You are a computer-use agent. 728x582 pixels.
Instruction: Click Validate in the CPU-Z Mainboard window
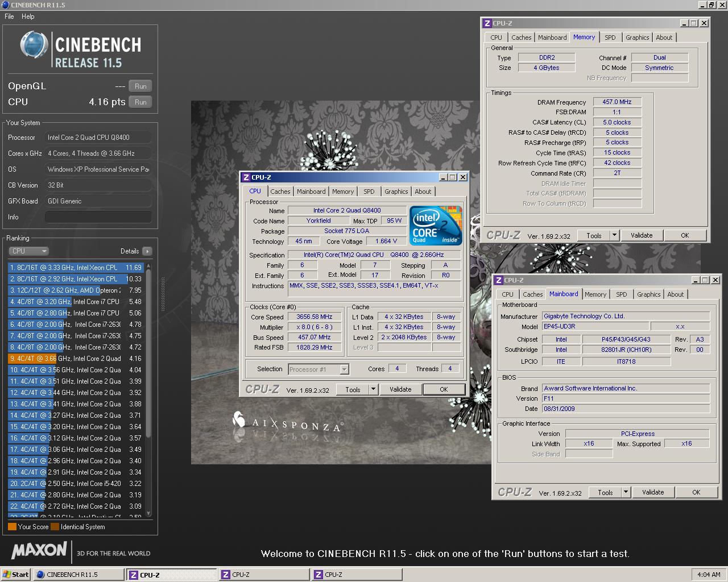[653, 492]
